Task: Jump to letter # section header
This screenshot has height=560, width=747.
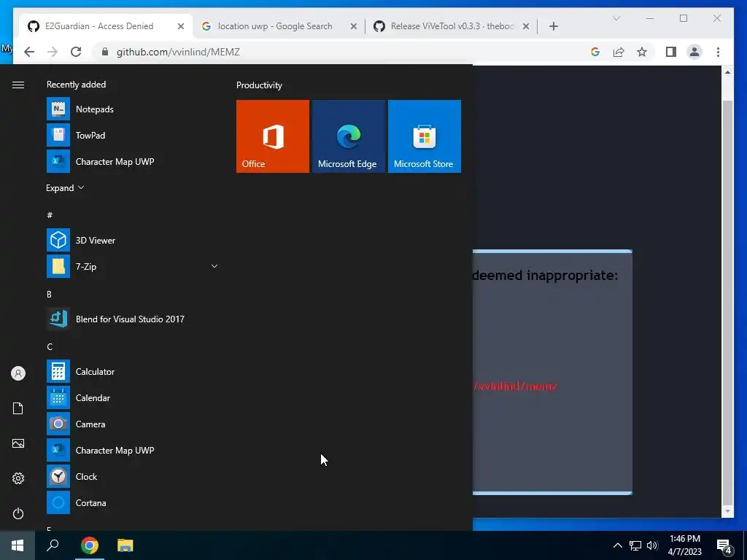Action: click(50, 215)
